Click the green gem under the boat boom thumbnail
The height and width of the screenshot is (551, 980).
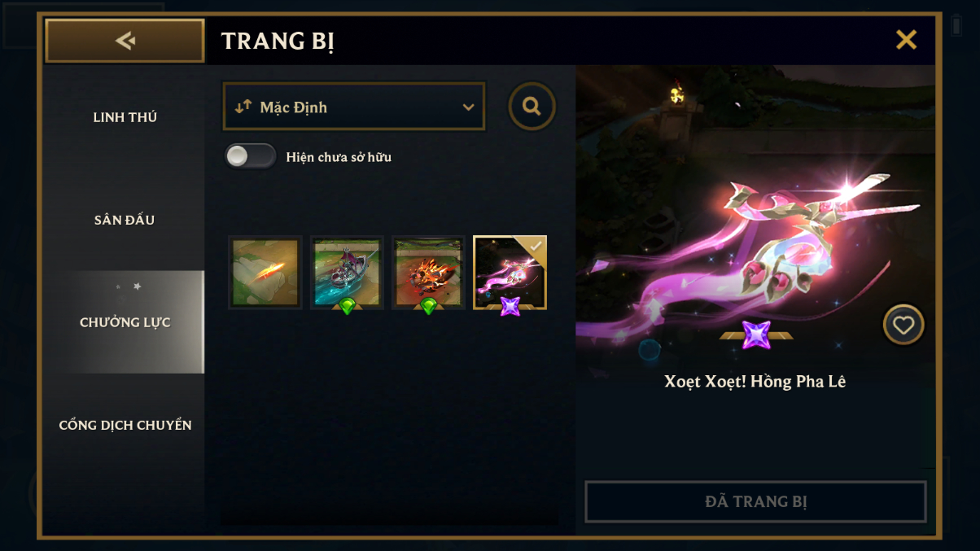coord(348,306)
